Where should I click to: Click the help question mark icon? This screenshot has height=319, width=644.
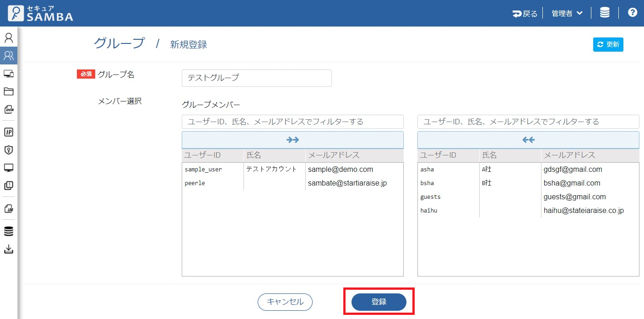point(632,13)
